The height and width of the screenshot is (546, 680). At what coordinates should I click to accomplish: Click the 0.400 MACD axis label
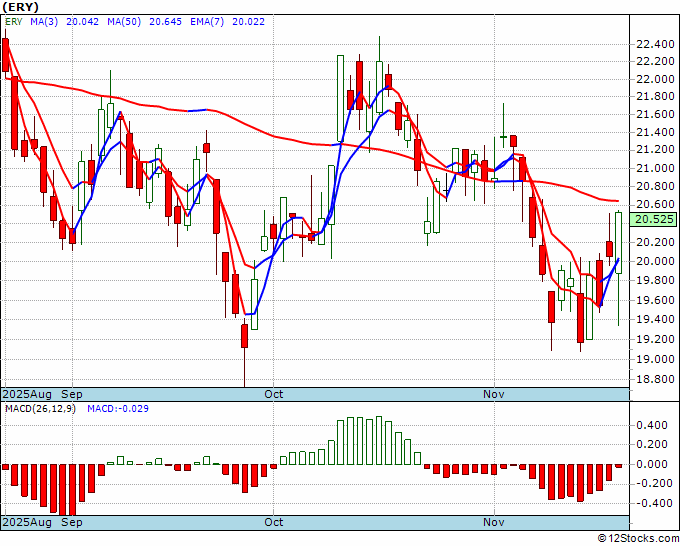(652, 425)
